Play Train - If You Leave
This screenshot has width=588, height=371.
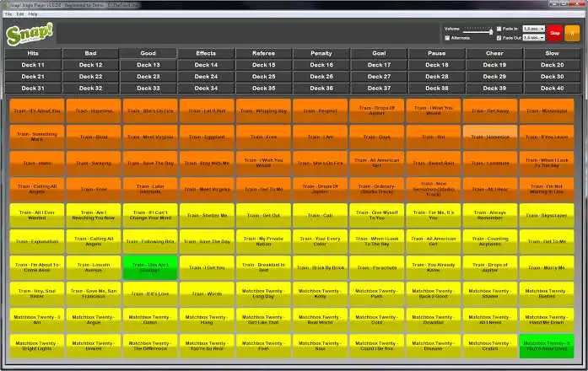(547, 137)
